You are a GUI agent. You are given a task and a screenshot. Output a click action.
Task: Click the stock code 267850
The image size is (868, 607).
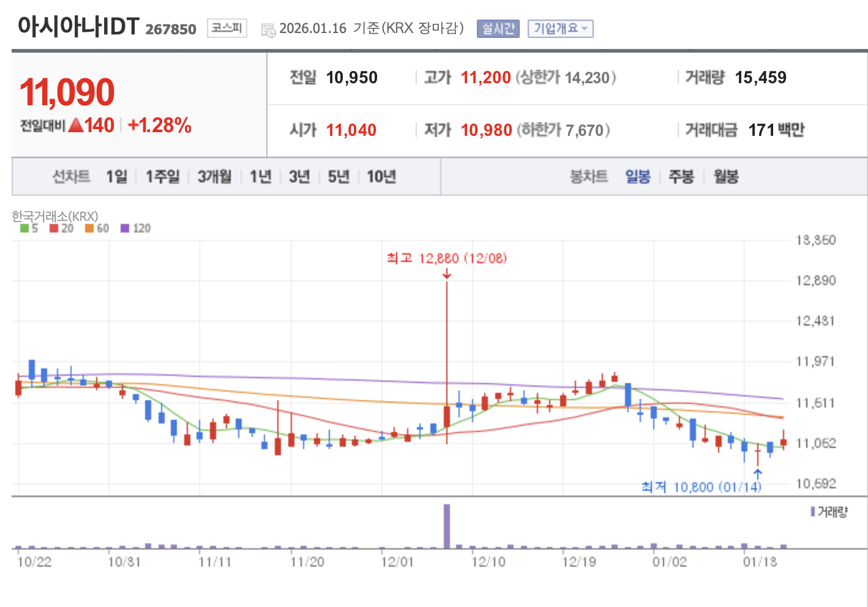(171, 29)
